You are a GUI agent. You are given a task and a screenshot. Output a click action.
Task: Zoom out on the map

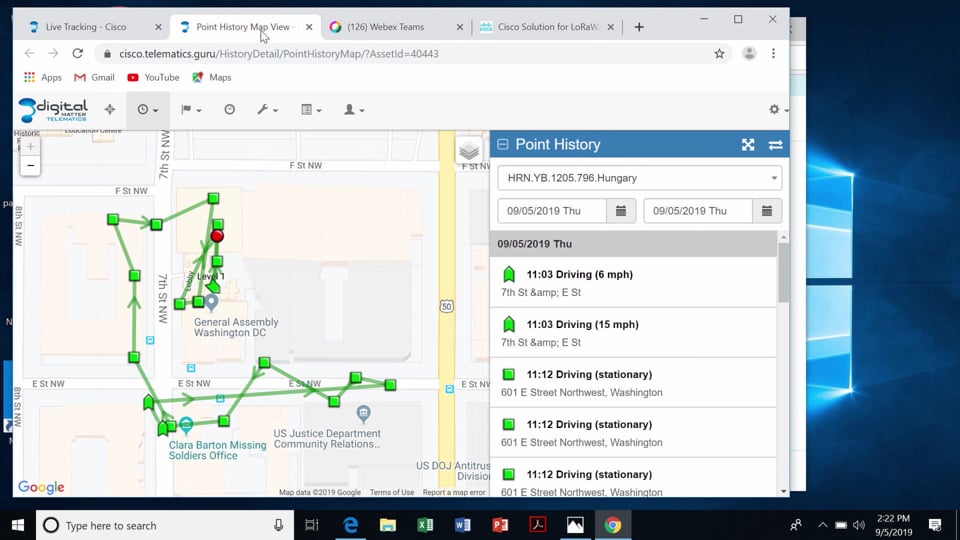(30, 165)
